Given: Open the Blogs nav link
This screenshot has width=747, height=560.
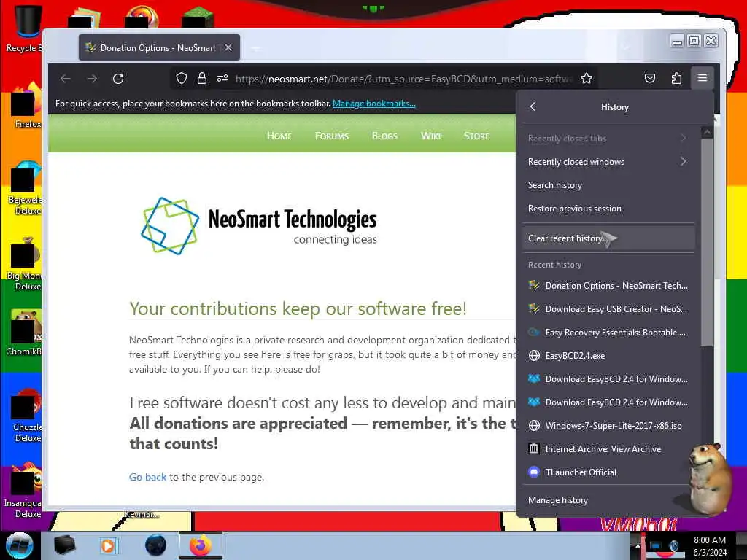Looking at the screenshot, I should pyautogui.click(x=384, y=136).
